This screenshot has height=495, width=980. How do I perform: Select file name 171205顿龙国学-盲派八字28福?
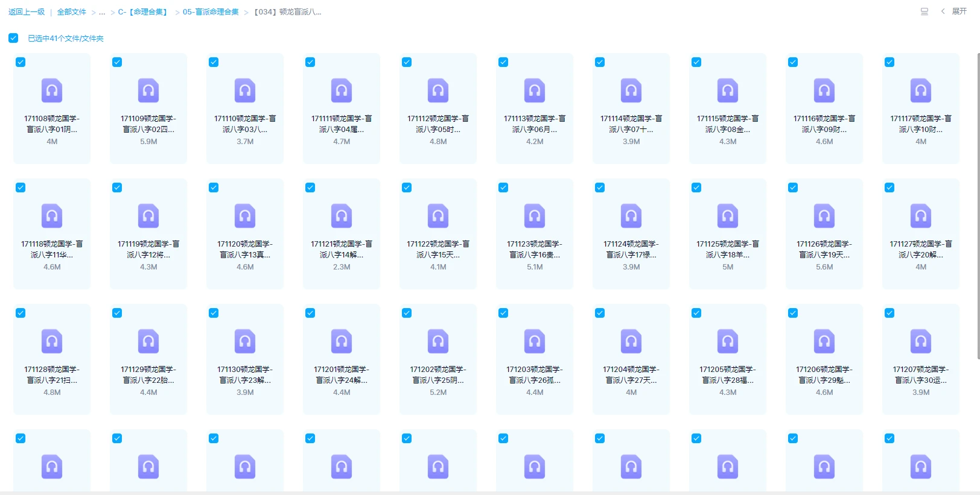728,374
